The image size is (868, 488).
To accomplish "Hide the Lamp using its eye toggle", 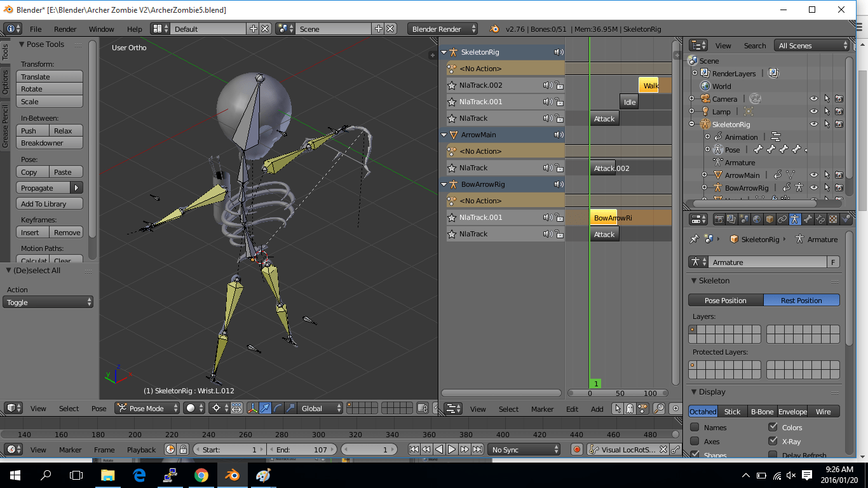I will pyautogui.click(x=815, y=111).
